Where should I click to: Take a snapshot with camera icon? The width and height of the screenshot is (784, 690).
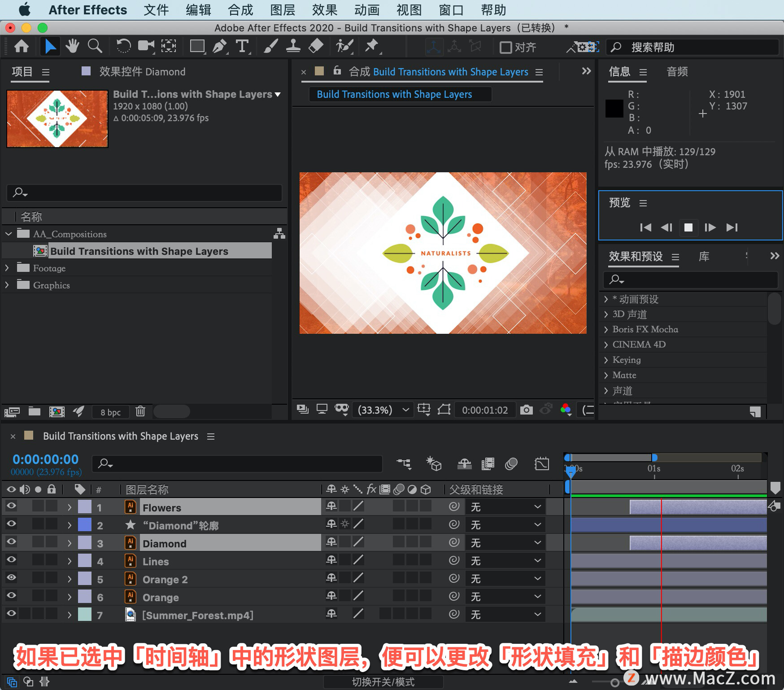coord(527,410)
